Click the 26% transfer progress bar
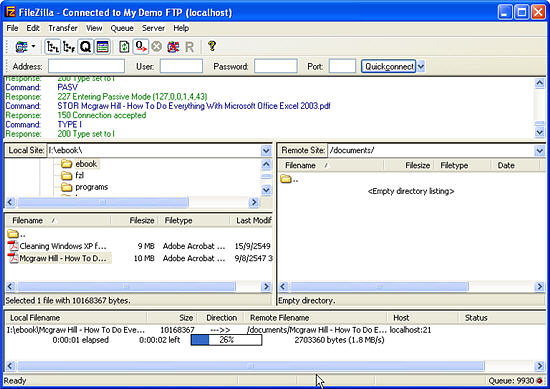The height and width of the screenshot is (389, 550). point(226,340)
